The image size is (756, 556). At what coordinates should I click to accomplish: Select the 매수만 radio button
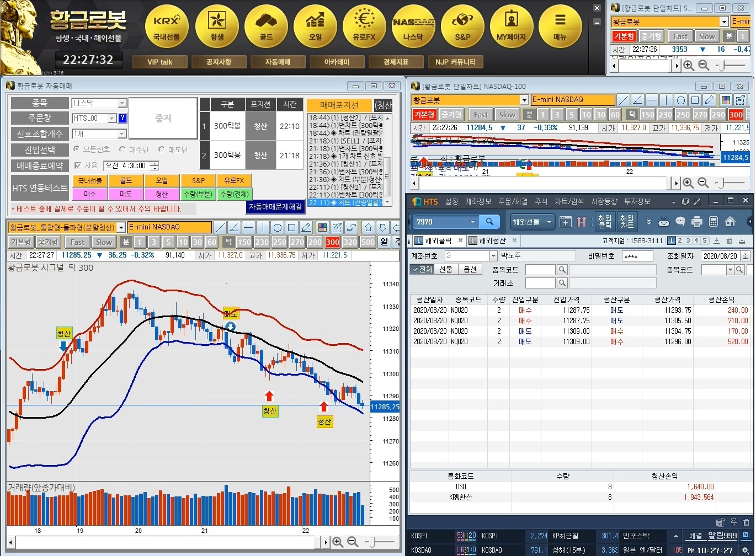coord(123,149)
